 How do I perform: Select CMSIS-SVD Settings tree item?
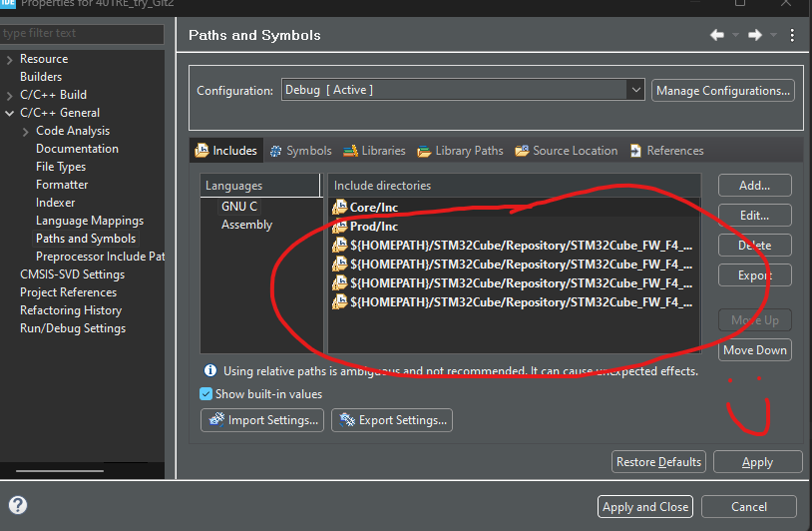[73, 274]
